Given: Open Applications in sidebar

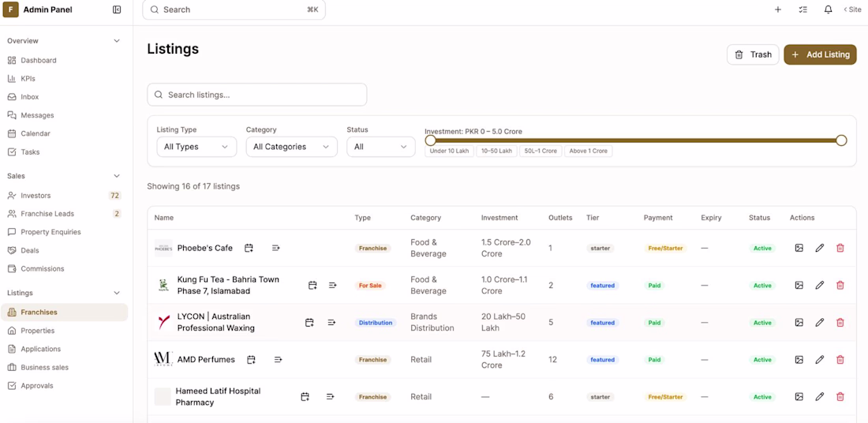Looking at the screenshot, I should coord(64,349).
